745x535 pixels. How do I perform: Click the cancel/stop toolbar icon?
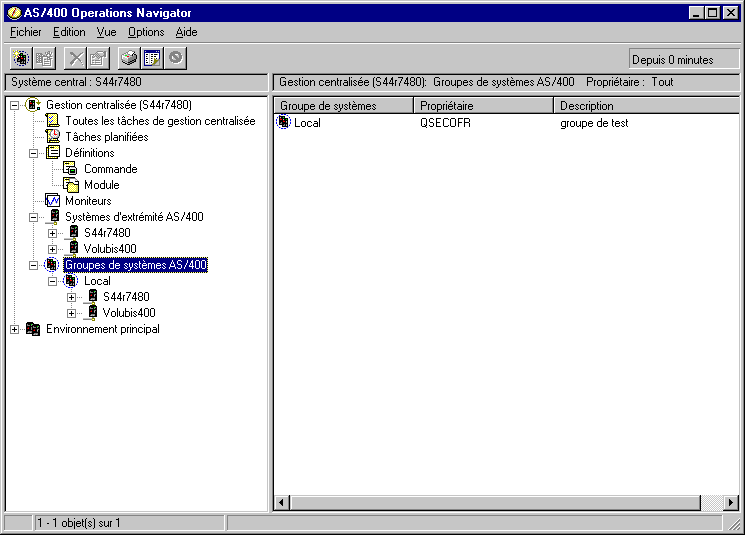click(x=176, y=58)
